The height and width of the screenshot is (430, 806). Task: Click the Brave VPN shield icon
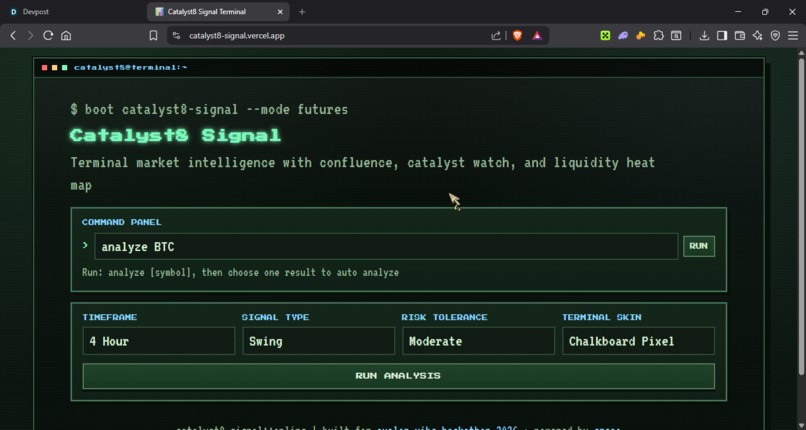(x=775, y=35)
